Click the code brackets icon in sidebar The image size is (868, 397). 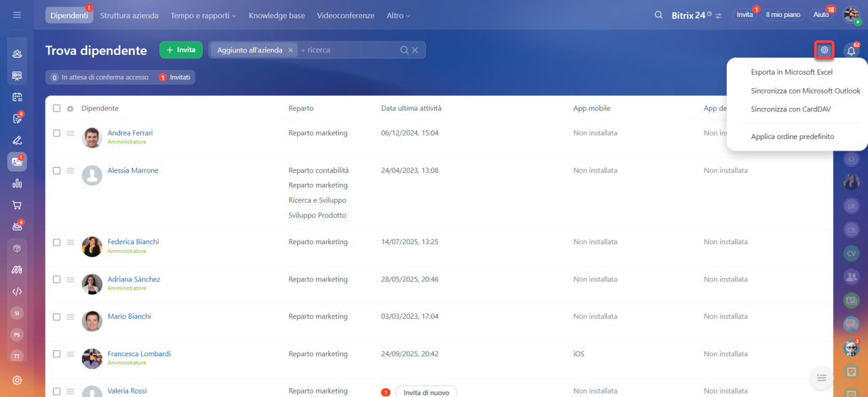(17, 291)
